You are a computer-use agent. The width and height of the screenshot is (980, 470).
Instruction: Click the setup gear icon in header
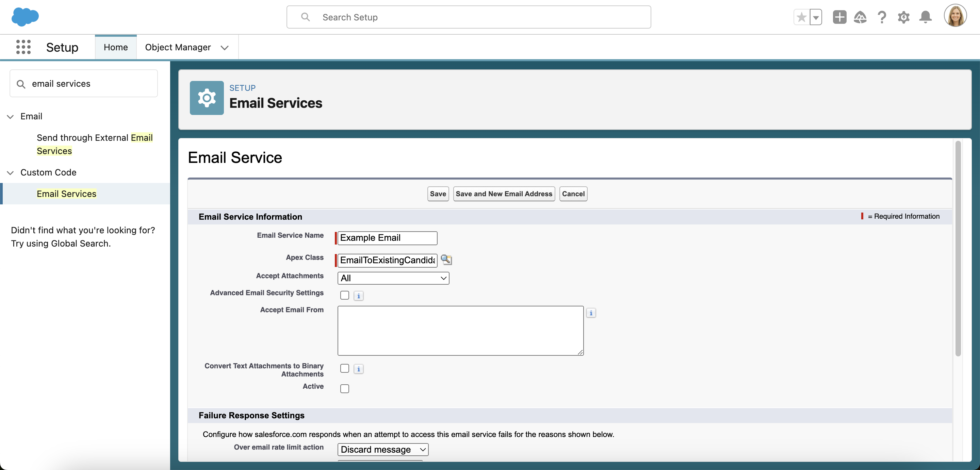pyautogui.click(x=904, y=17)
